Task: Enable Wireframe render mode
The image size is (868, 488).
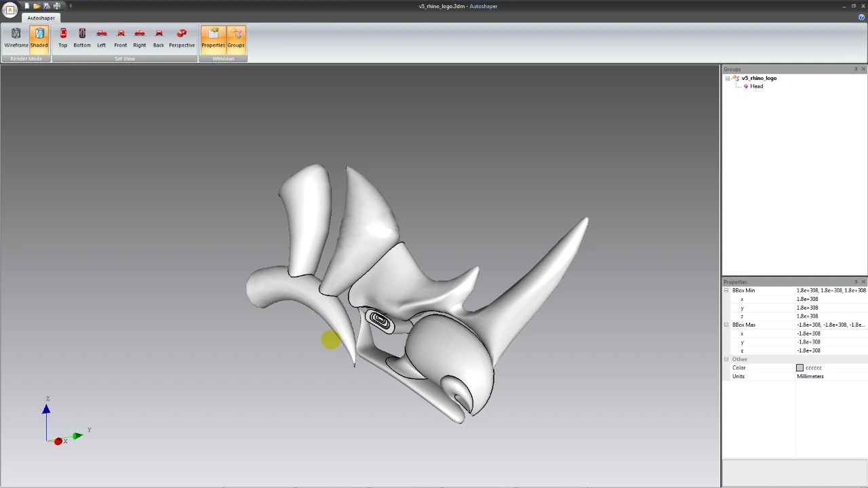Action: (x=16, y=39)
